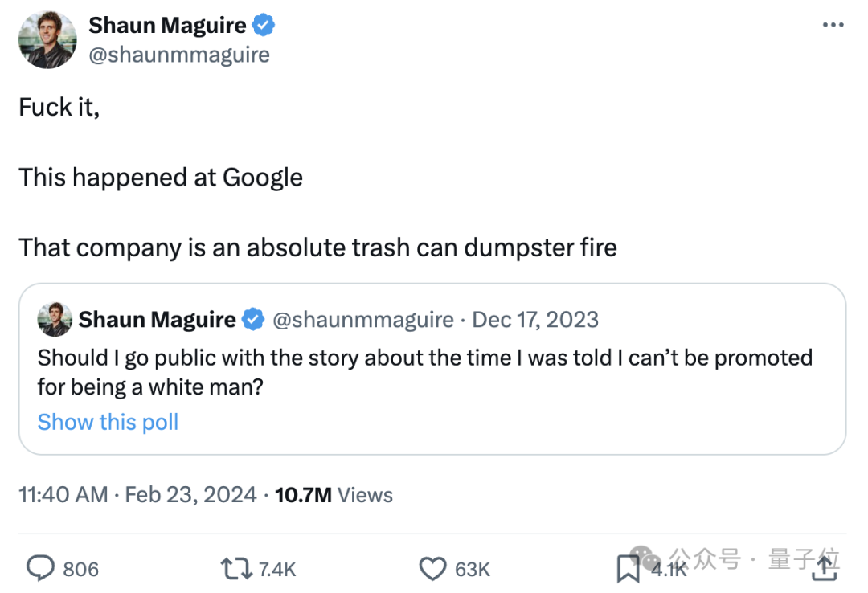Click the 7.4K reposts count
This screenshot has height=593, width=868.
277,570
